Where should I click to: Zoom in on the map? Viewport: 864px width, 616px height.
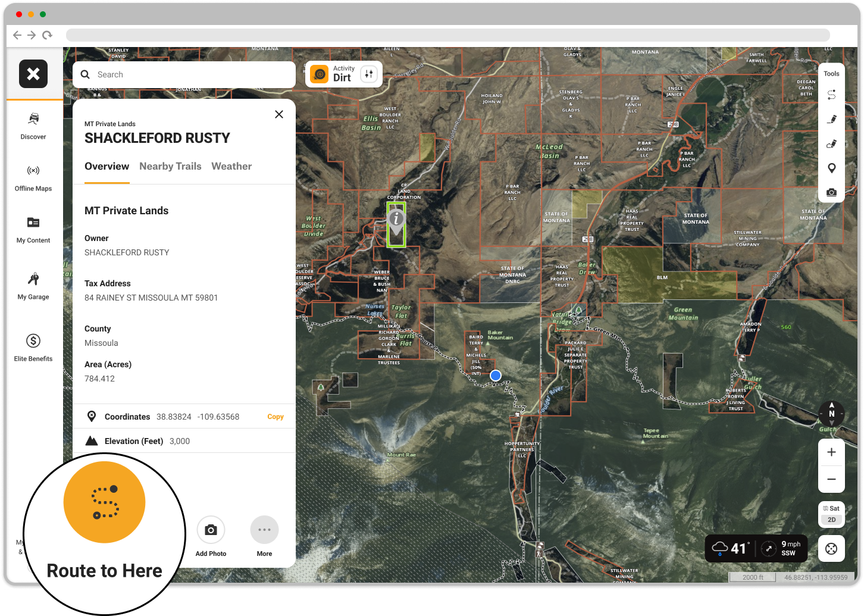831,452
